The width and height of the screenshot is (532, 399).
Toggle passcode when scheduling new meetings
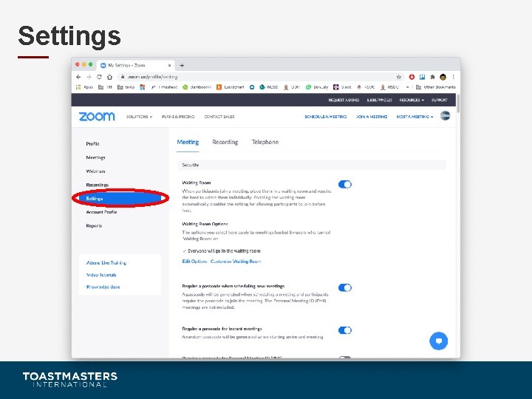pyautogui.click(x=345, y=287)
